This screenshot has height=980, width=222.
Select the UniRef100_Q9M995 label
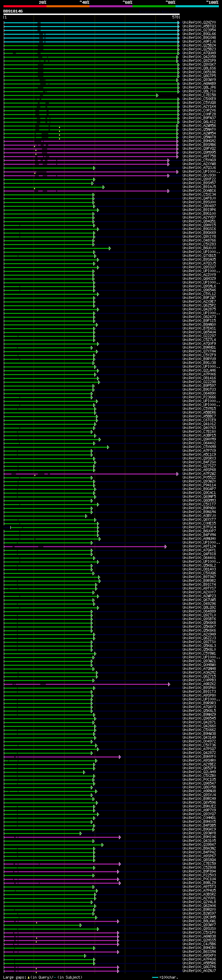coord(199,153)
